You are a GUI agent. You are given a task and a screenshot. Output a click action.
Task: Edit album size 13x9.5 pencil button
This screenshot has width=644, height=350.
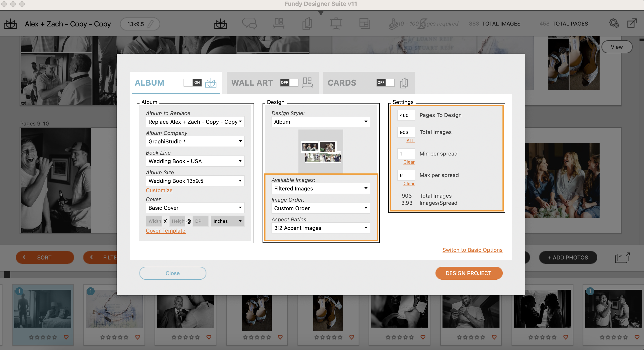pos(140,24)
